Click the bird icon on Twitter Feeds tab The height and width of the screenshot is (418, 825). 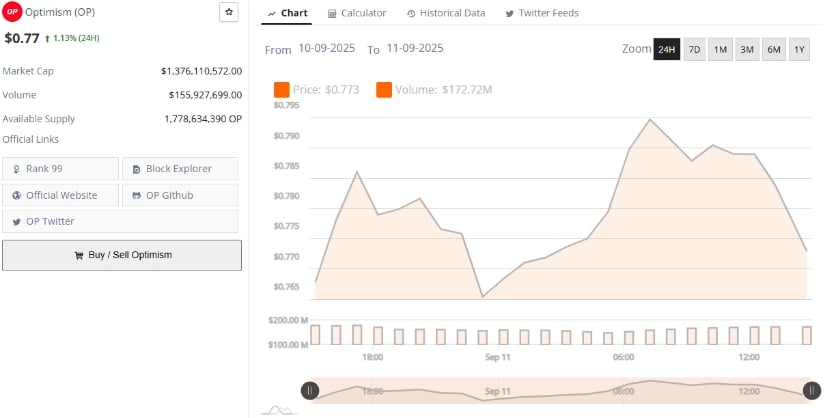509,14
